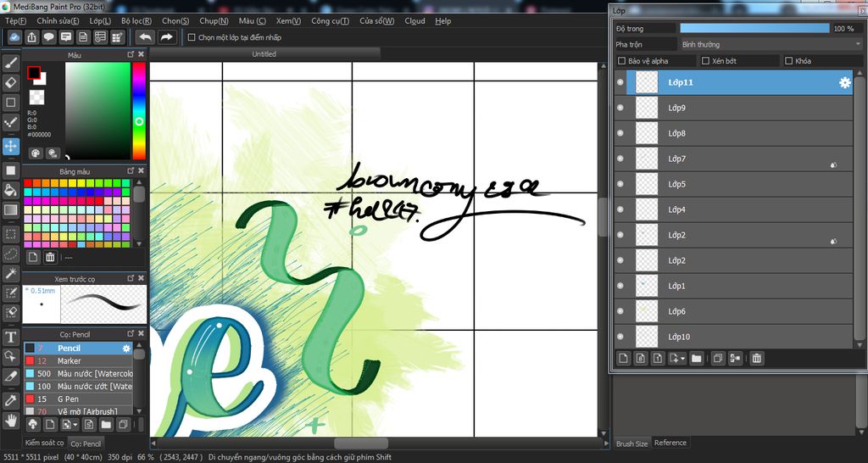Select the Vẽ mờ [Airbrush] brush

coord(77,411)
